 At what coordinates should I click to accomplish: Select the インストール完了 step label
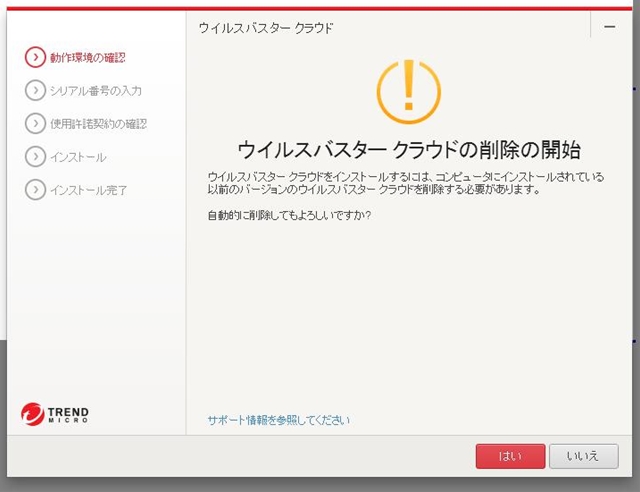(89, 190)
